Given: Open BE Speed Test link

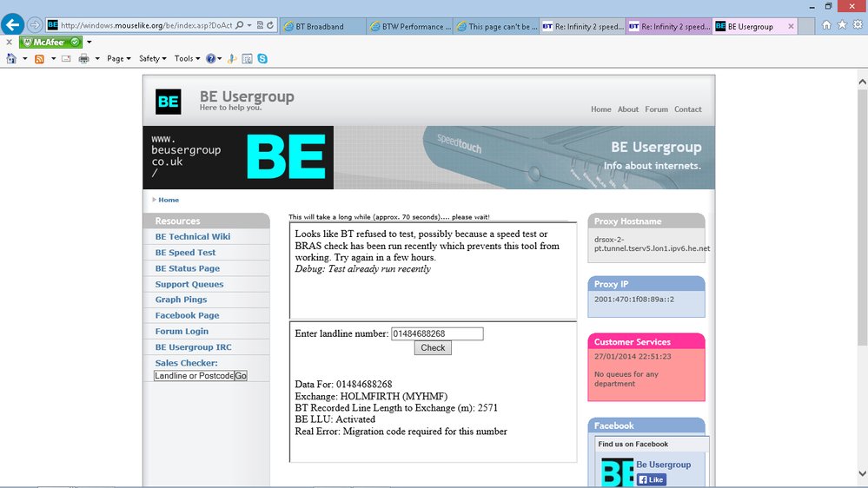Looking at the screenshot, I should (185, 253).
